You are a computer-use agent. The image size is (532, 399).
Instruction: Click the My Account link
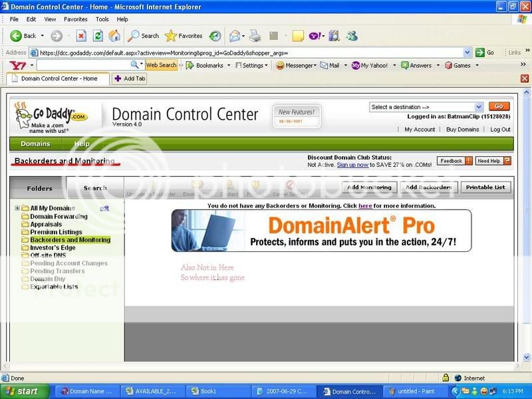(x=420, y=129)
